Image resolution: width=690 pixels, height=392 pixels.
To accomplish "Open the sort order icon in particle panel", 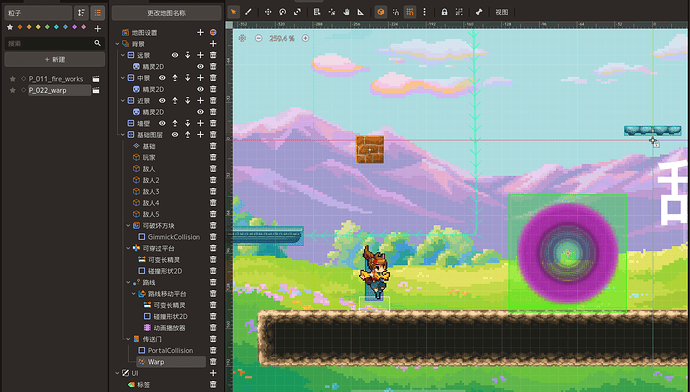I will [81, 13].
